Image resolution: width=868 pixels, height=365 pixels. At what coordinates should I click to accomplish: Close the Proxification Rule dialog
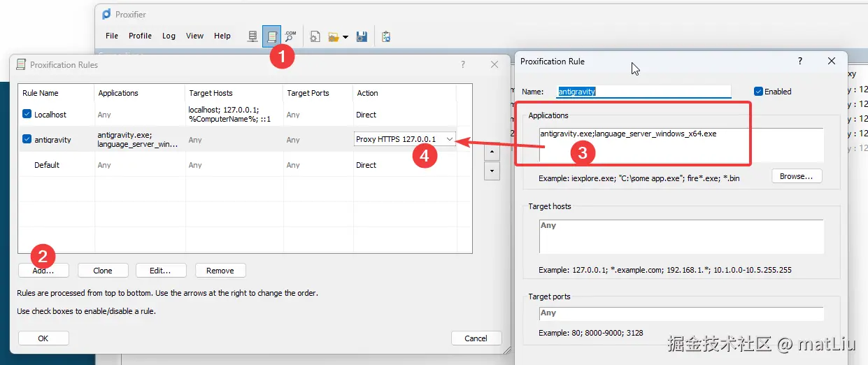coord(832,61)
